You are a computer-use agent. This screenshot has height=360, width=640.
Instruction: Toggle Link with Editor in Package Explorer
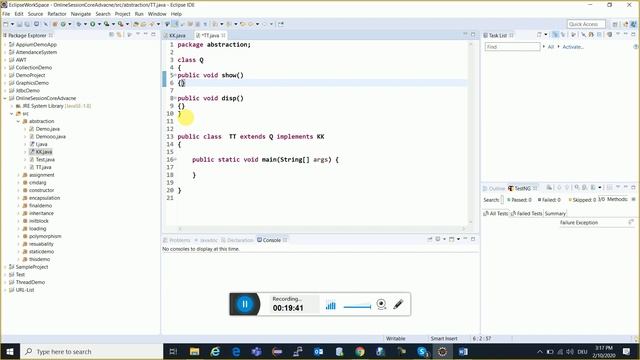(119, 35)
